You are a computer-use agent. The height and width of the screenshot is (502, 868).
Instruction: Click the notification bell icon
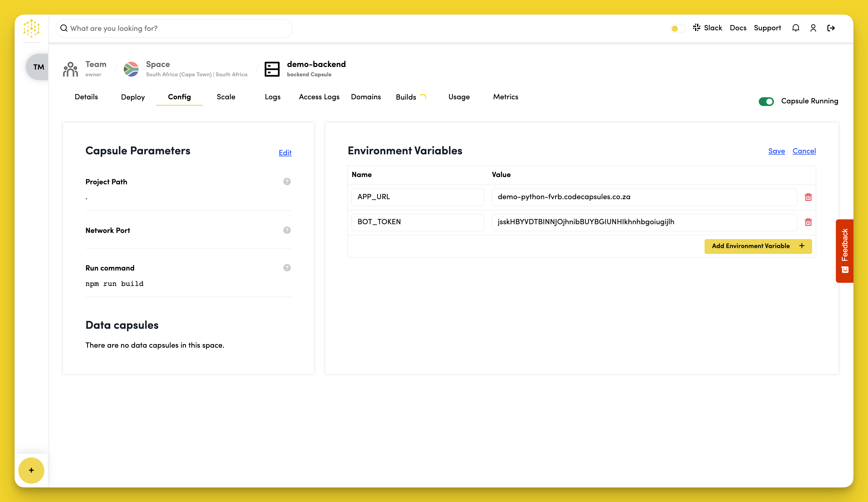coord(796,28)
